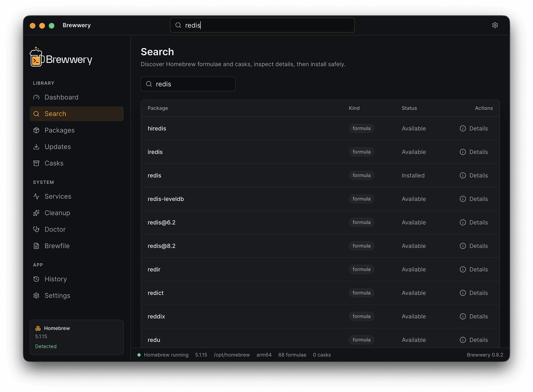
Task: Click the info icon in redis@6.2 row
Action: tap(463, 222)
